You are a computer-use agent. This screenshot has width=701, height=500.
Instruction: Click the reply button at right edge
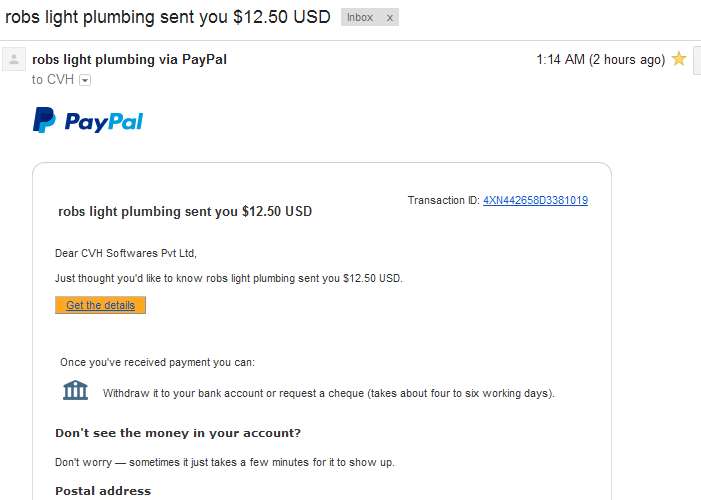(697, 59)
